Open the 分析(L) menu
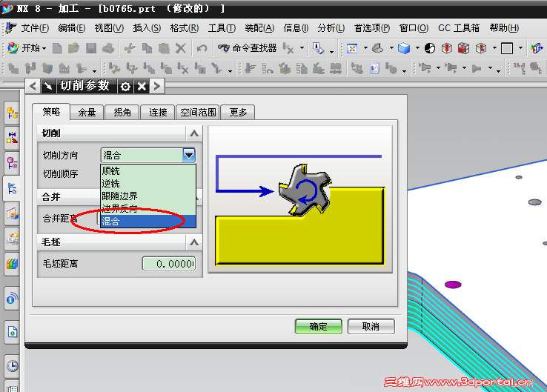Viewport: 547px width, 392px height. coord(331,28)
